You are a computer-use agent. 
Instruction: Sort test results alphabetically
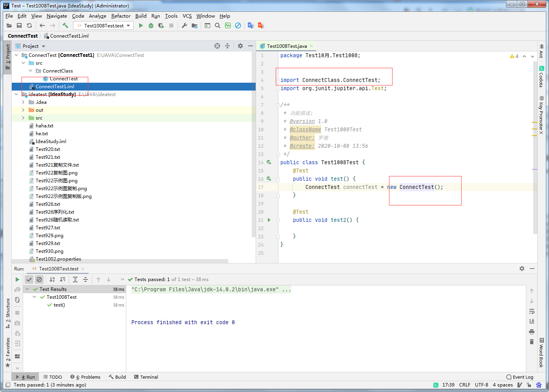[52, 279]
